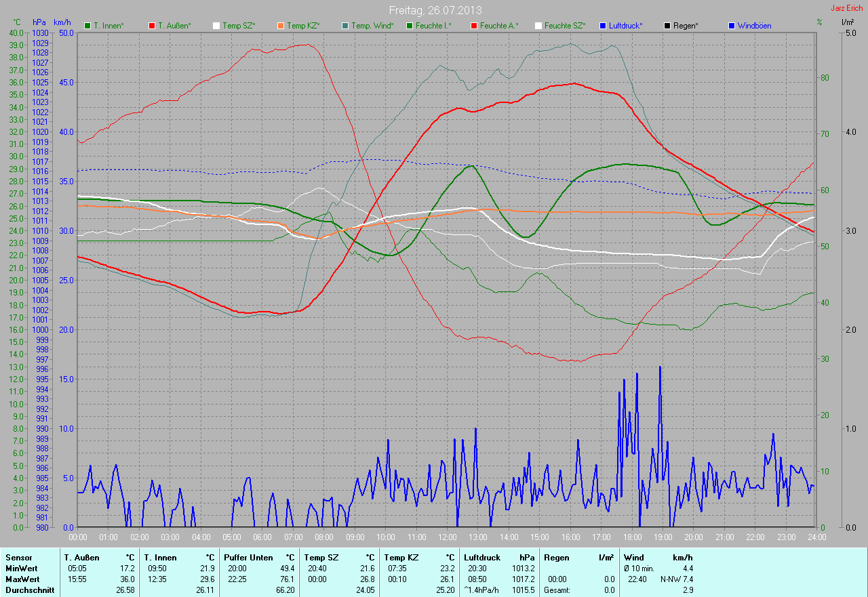Click the Jarz Erich author text
The height and width of the screenshot is (597, 868).
846,8
